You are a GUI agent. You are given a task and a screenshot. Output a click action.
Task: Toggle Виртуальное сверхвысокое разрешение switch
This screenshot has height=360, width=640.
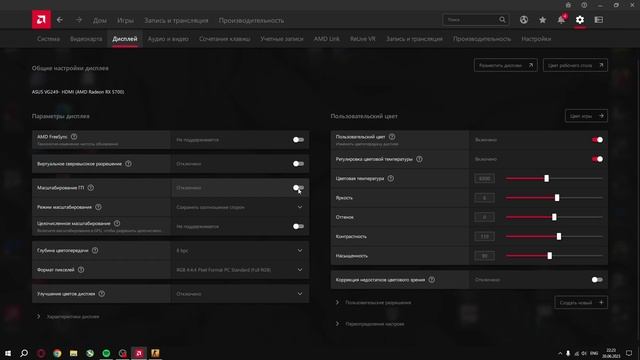[298, 164]
